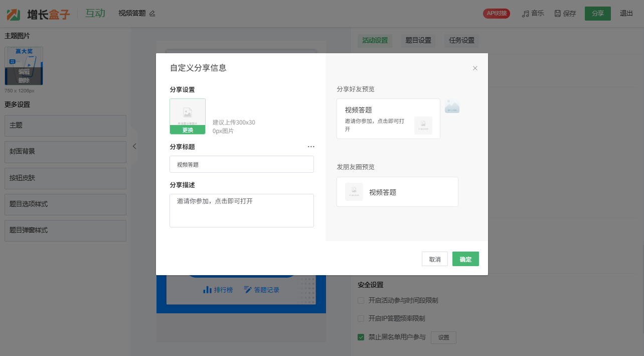
Task: Expand the 主题 settings section
Action: click(x=65, y=126)
